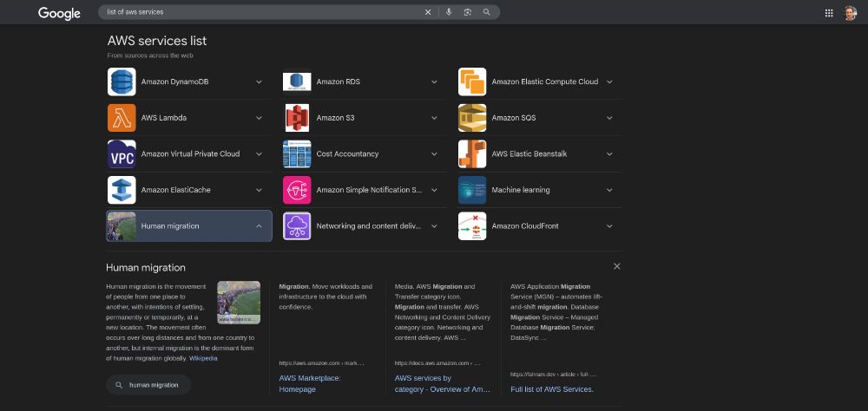
Task: Click the Amazon S3 icon
Action: click(297, 118)
